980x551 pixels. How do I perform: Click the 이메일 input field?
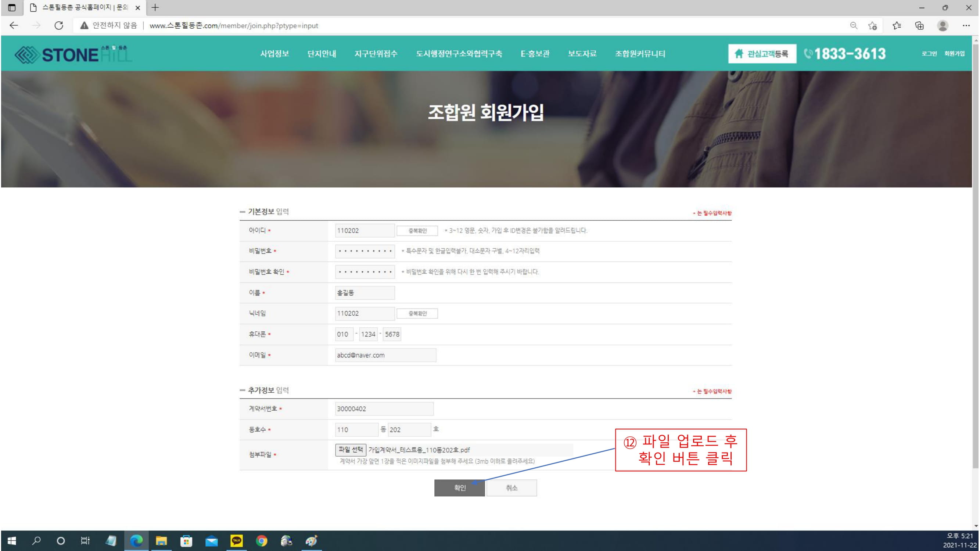click(385, 355)
